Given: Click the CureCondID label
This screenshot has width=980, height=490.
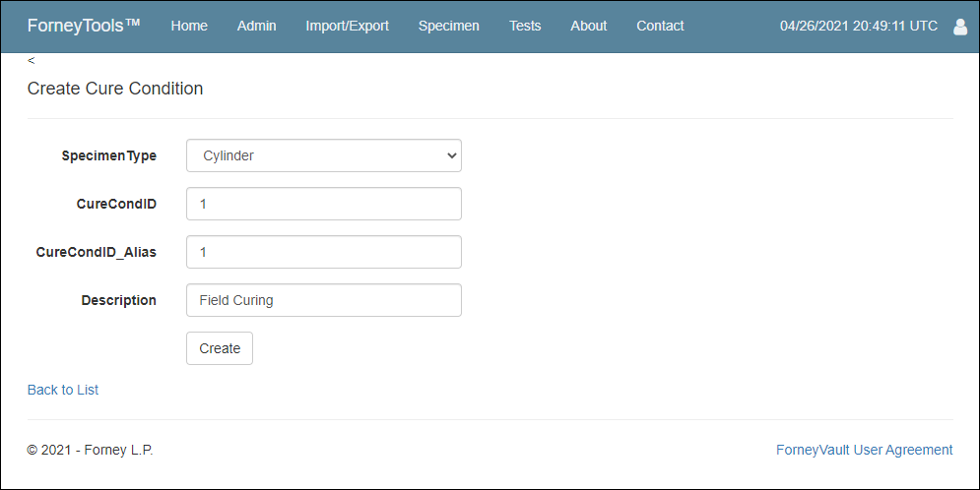Looking at the screenshot, I should (116, 204).
